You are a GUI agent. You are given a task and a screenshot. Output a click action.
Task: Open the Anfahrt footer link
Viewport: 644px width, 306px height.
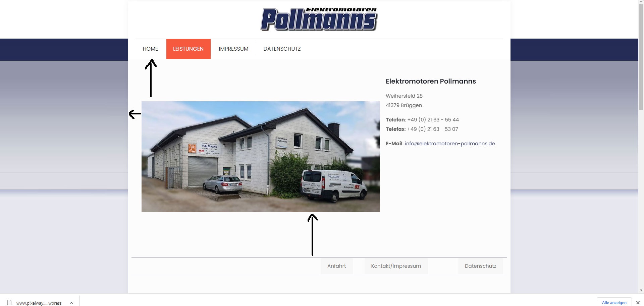(x=336, y=266)
